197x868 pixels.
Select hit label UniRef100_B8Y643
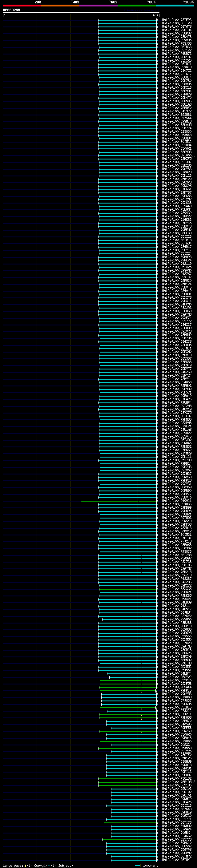point(177,809)
